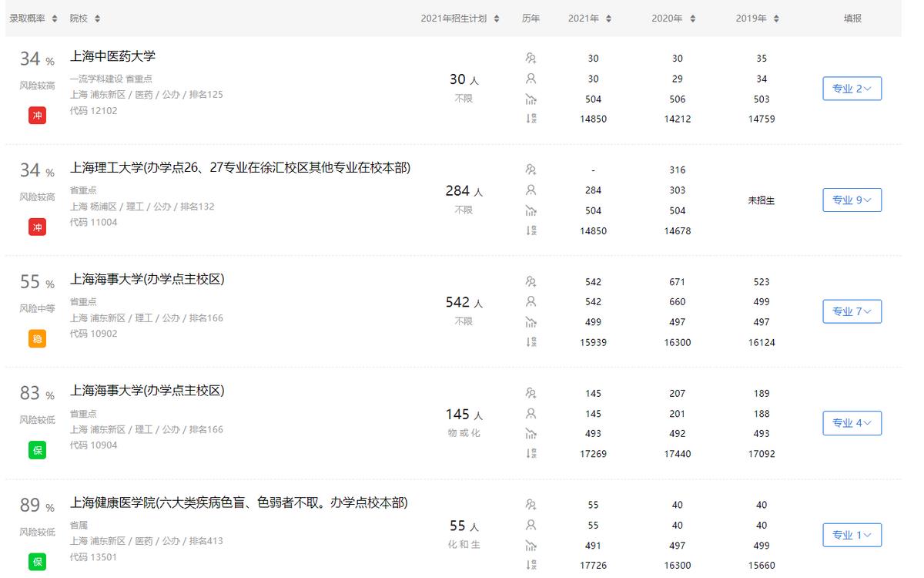Open 上海海事大学 link with 55% probability

pos(147,279)
